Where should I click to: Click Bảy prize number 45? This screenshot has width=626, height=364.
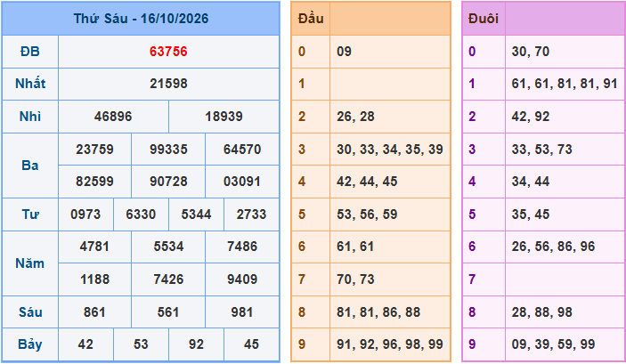(251, 344)
